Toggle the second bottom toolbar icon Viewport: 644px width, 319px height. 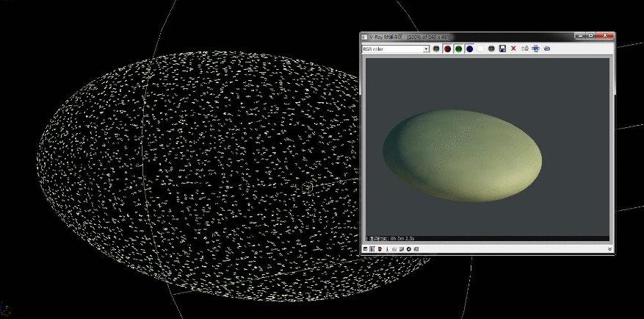372,249
